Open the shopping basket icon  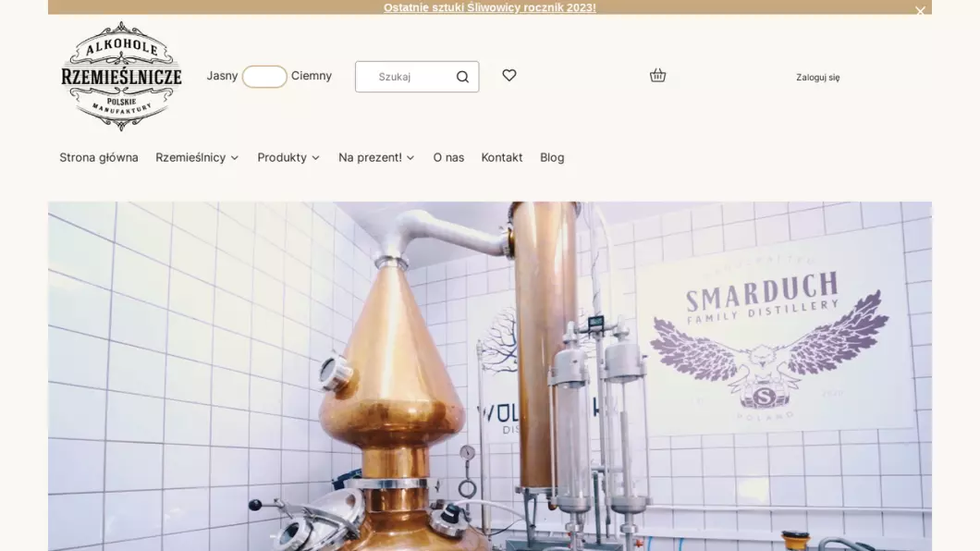click(657, 76)
